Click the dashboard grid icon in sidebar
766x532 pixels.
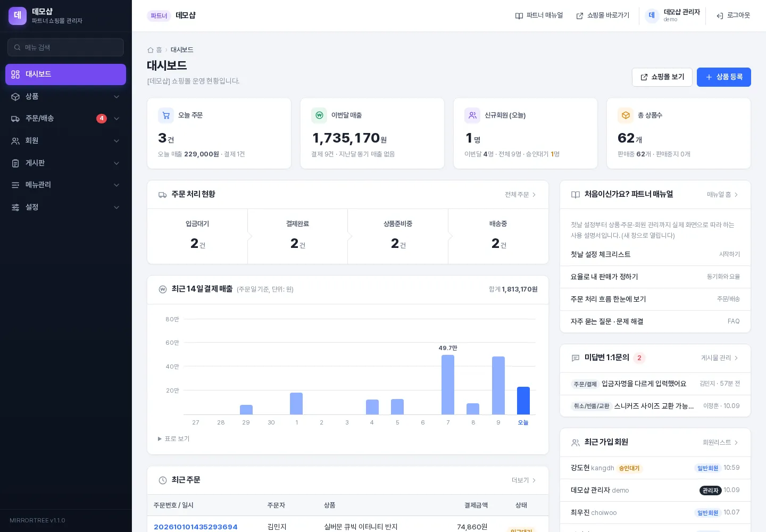click(15, 74)
